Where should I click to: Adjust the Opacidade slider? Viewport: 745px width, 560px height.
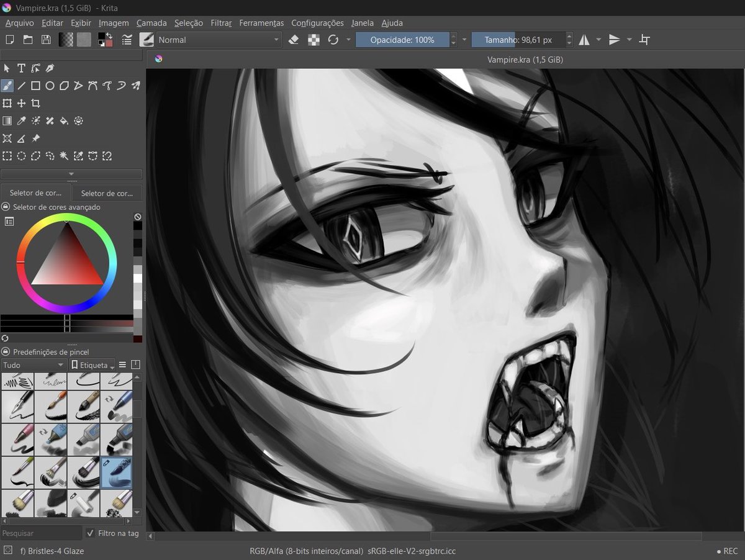click(x=402, y=40)
